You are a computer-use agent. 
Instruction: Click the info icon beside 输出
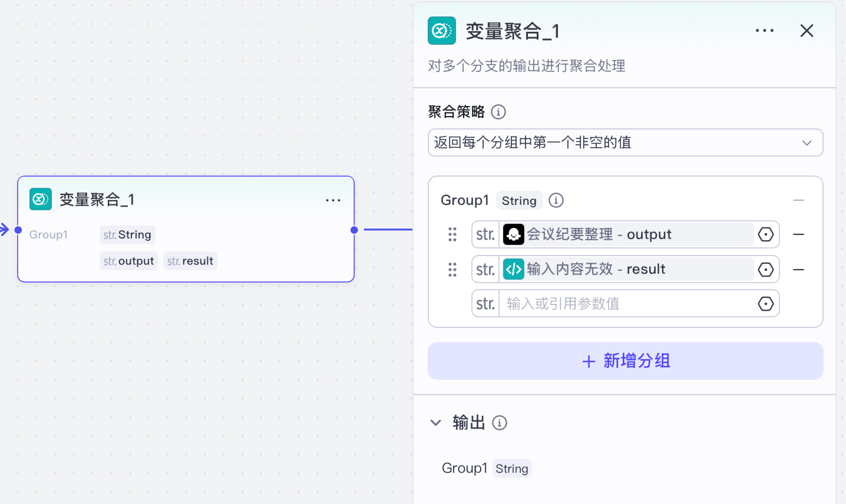click(x=500, y=423)
